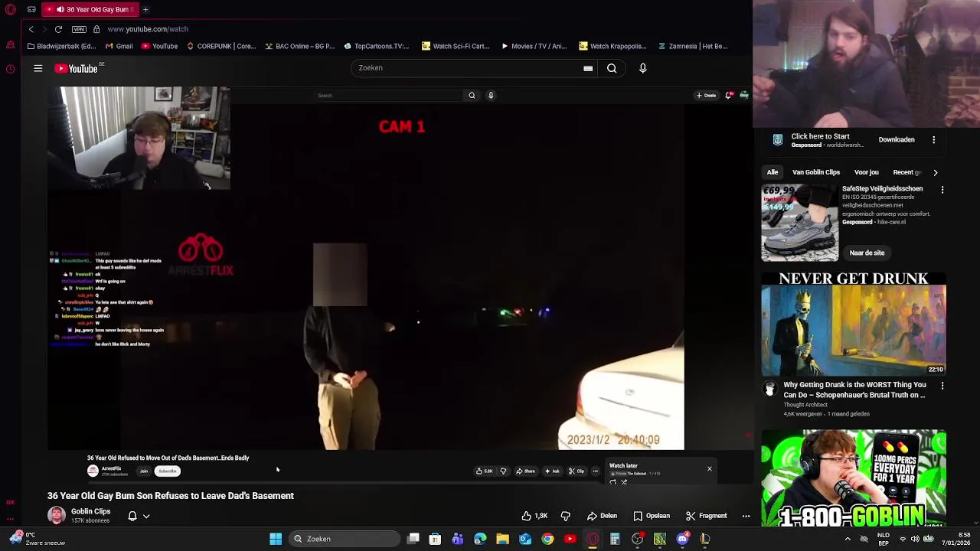Click the magnifier search button on YouTube
Viewport: 980px width, 551px height.
pos(612,68)
